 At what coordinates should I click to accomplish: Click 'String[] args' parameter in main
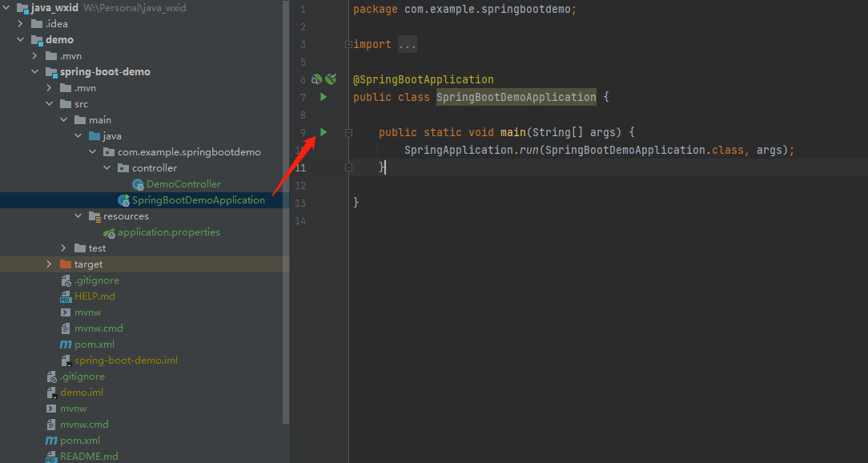(x=576, y=133)
